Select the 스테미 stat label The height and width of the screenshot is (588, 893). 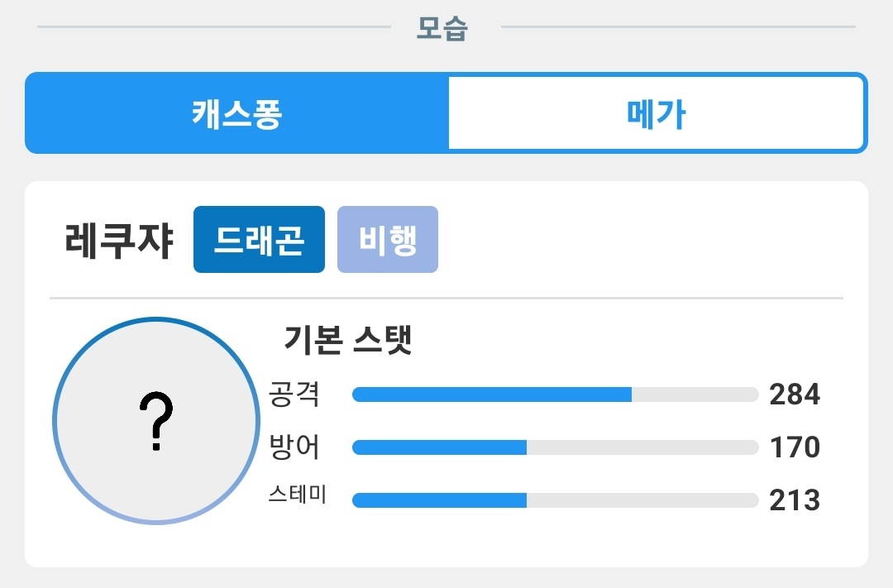298,495
